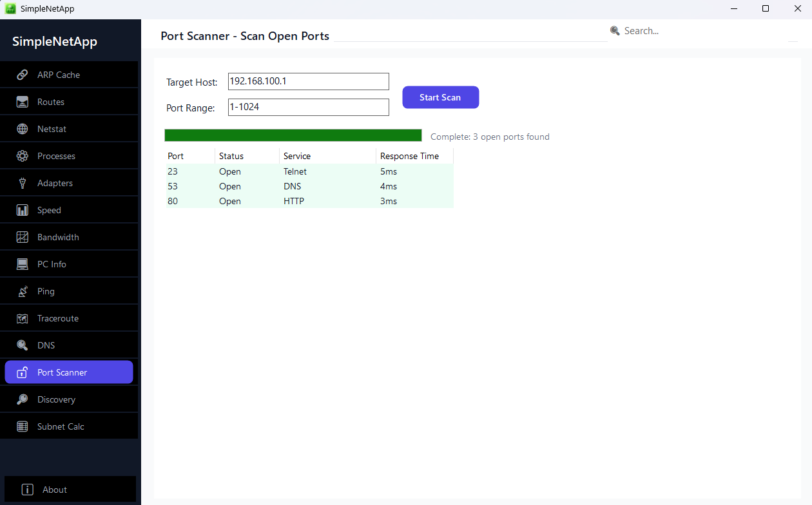The image size is (812, 505).
Task: Select the port 53 row cell
Action: pyautogui.click(x=173, y=186)
